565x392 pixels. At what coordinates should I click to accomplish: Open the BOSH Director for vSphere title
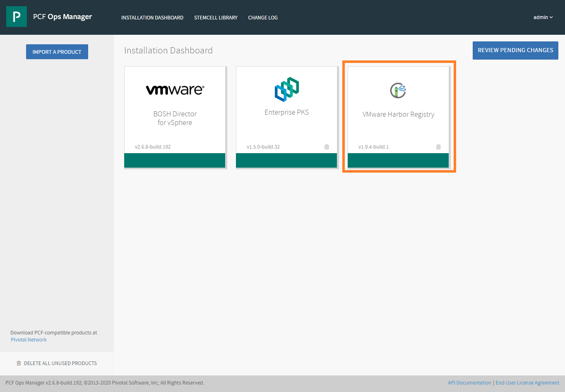(175, 118)
